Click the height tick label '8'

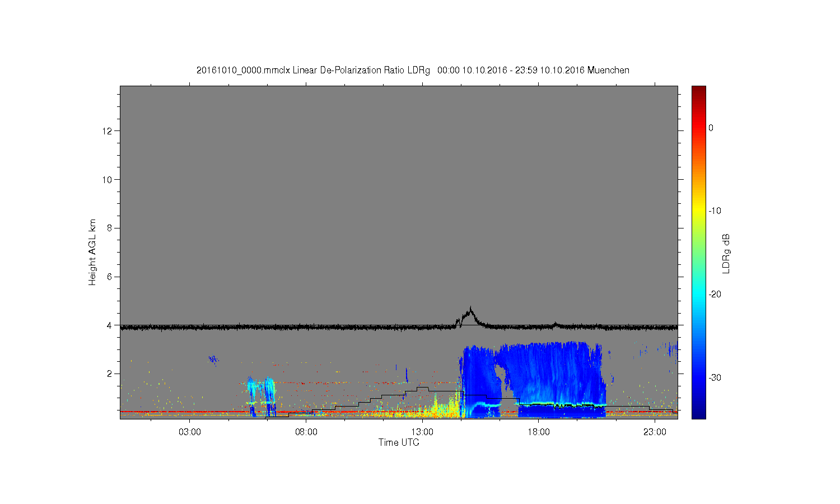tap(110, 228)
